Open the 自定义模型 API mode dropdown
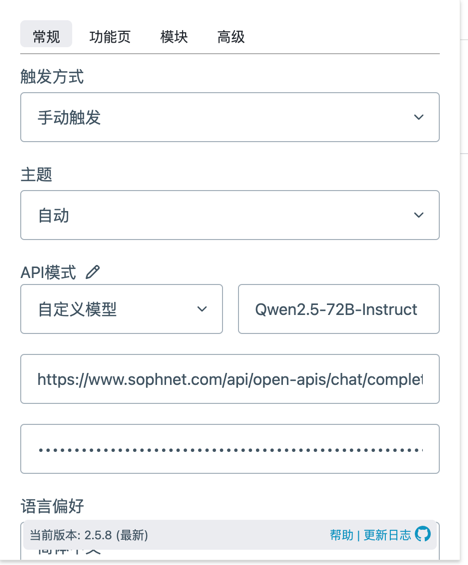 coord(121,309)
